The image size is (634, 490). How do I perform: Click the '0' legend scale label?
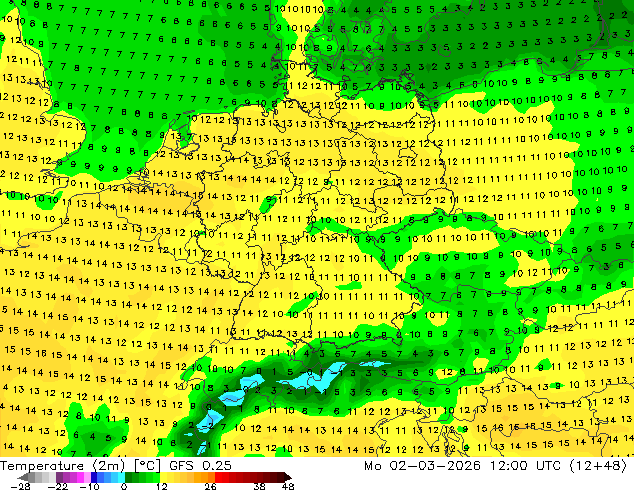[124, 486]
